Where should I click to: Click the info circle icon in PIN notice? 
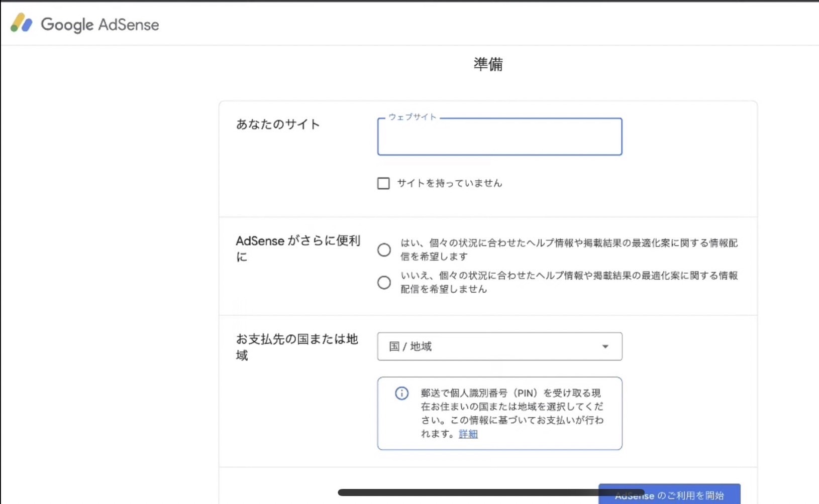[x=401, y=393]
